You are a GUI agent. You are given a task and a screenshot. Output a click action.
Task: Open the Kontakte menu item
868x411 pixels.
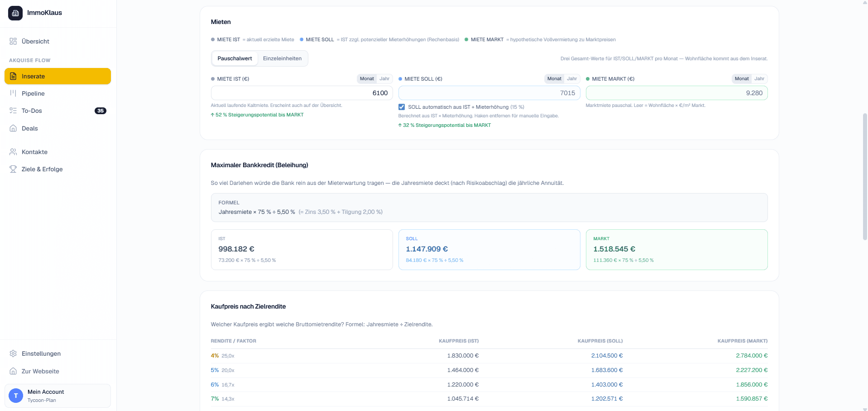(x=58, y=152)
